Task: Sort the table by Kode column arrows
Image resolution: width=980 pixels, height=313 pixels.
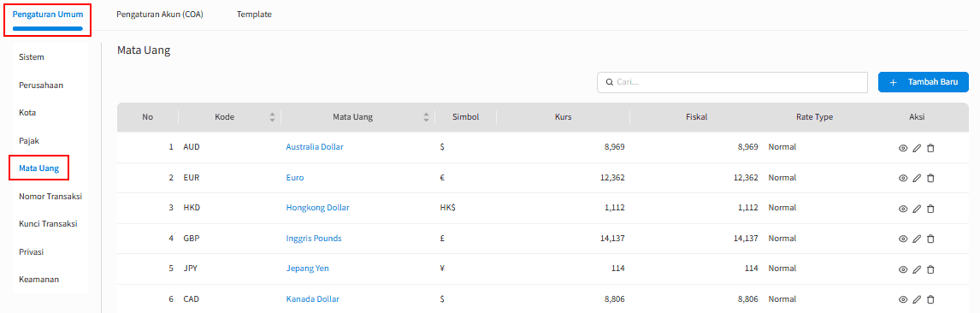Action: click(272, 117)
